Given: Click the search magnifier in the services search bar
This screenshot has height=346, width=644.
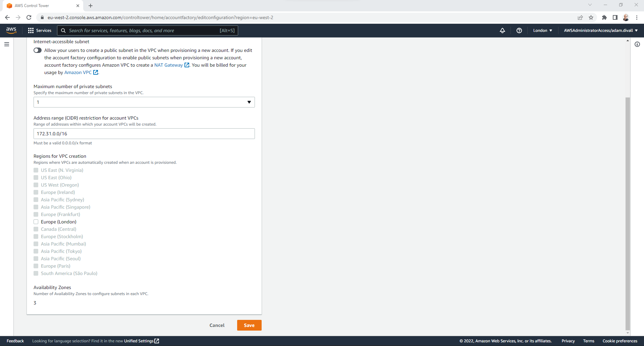Looking at the screenshot, I should tap(63, 30).
